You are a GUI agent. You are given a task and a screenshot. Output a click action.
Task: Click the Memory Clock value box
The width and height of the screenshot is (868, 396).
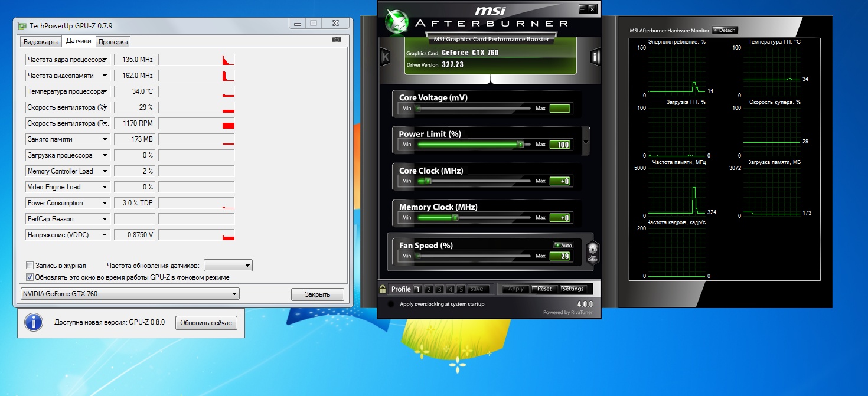(560, 218)
